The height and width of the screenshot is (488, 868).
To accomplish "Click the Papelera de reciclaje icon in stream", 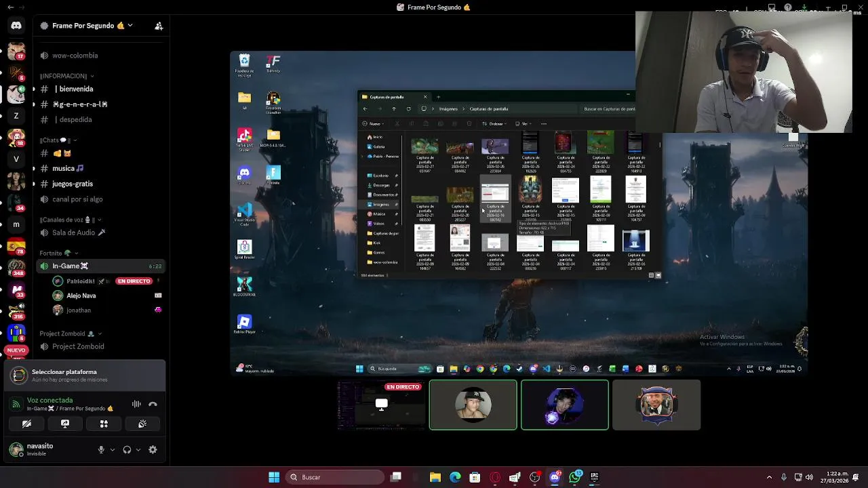I will pos(245,65).
